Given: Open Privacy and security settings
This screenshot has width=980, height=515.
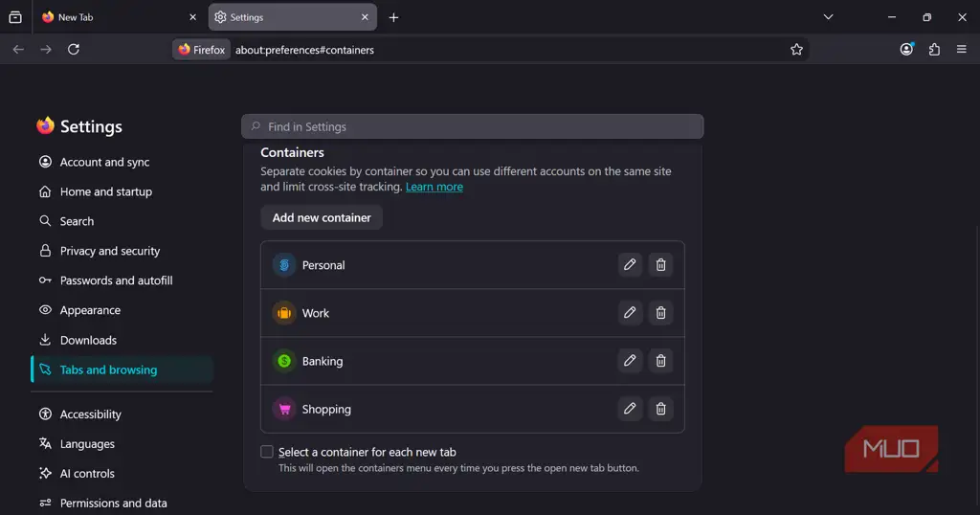Looking at the screenshot, I should (110, 251).
